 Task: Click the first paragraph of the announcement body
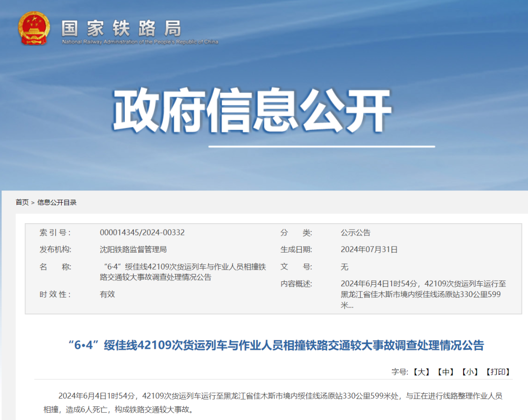click(x=264, y=403)
